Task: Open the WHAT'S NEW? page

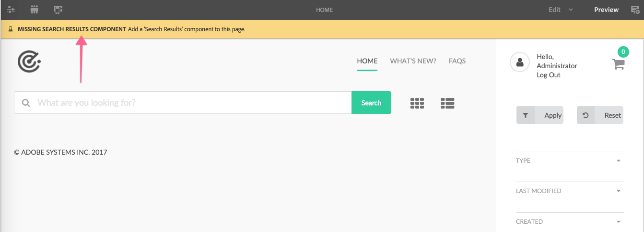Action: coord(413,61)
